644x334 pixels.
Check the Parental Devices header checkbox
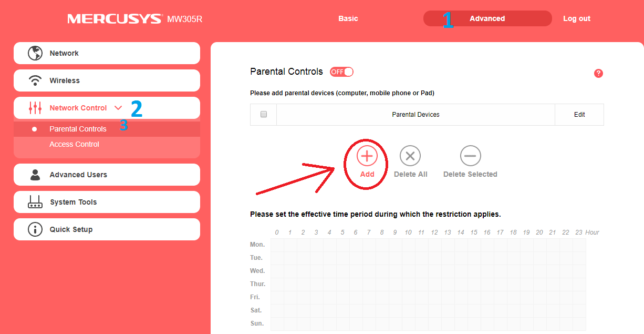(264, 114)
